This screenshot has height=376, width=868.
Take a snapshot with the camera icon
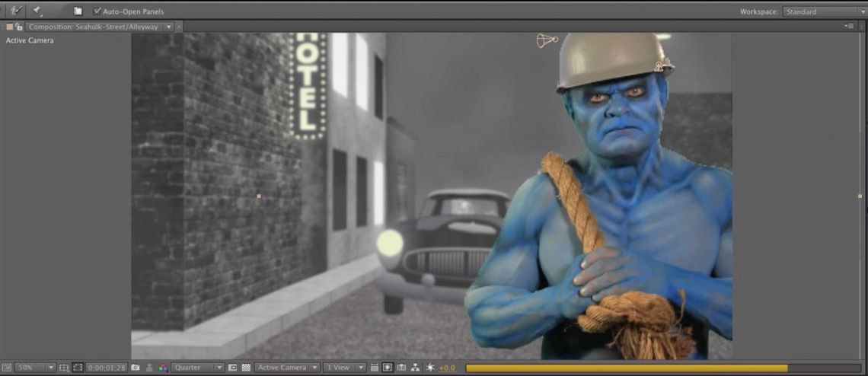tap(136, 367)
